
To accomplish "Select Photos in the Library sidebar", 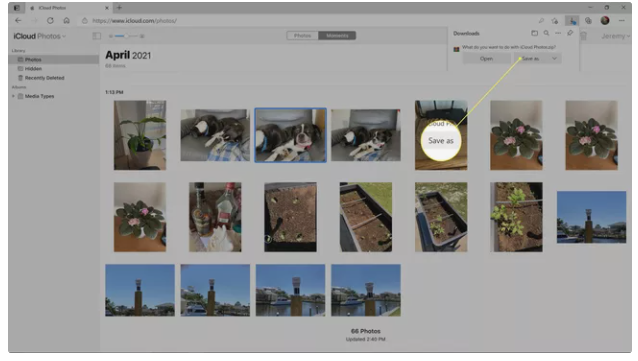I will tap(54, 59).
